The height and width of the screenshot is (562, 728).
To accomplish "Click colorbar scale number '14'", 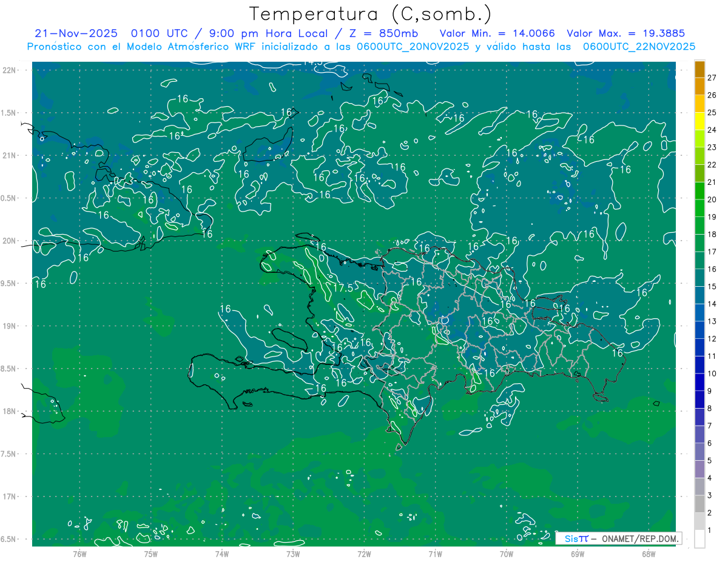I will [712, 304].
